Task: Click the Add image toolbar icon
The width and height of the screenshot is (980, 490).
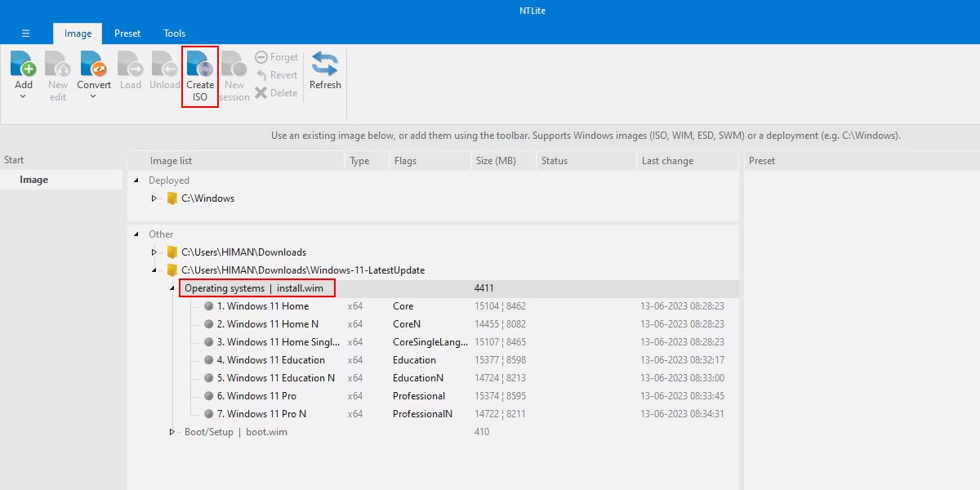Action: 24,65
